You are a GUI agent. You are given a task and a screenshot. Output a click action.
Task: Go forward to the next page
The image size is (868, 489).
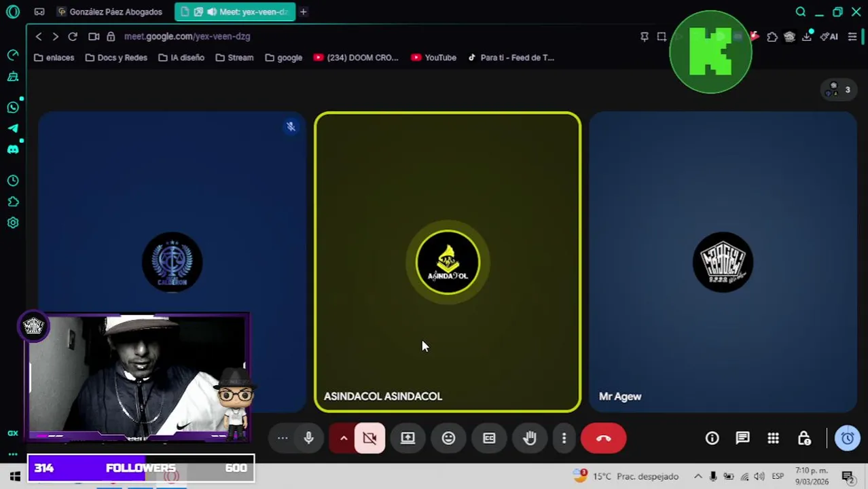tap(56, 37)
